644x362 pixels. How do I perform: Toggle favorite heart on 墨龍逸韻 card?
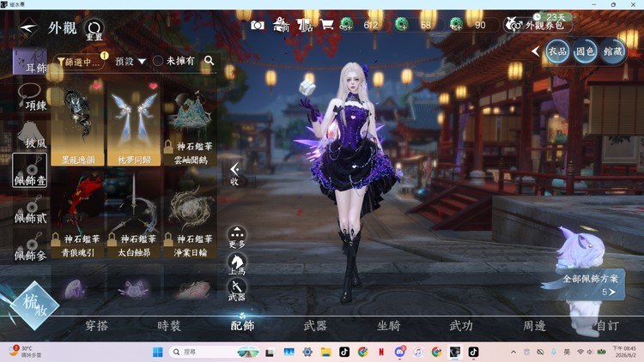coord(96,86)
